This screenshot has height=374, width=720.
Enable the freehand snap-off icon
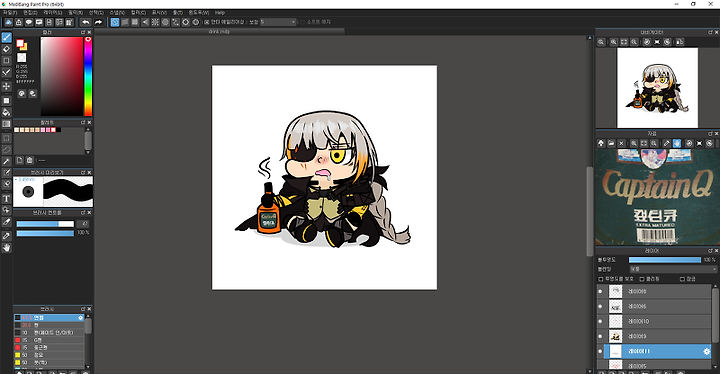point(115,22)
